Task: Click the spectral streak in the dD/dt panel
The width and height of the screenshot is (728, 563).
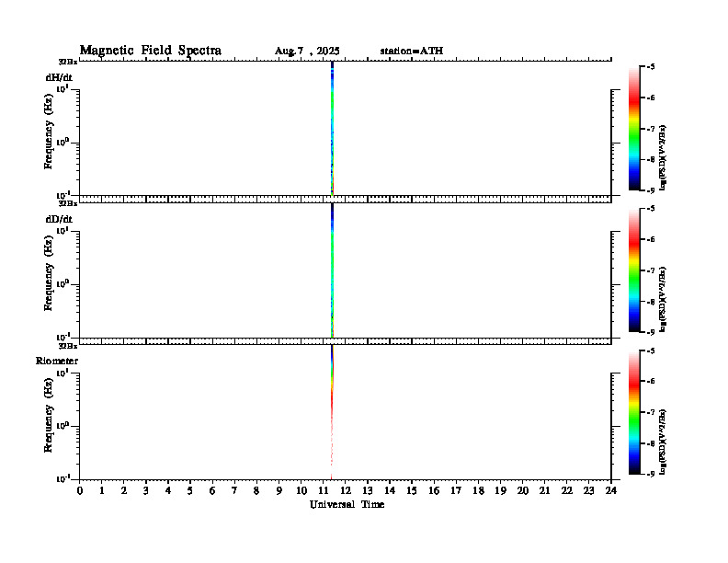Action: [x=332, y=270]
